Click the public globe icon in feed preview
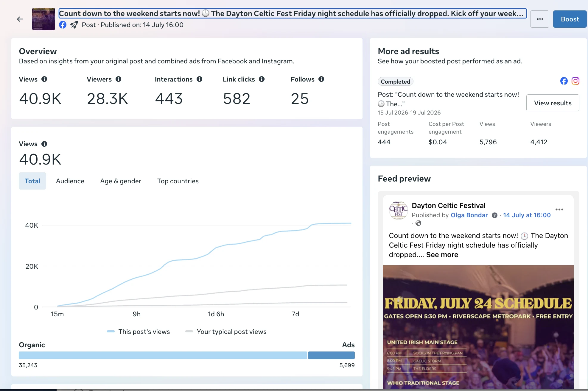The width and height of the screenshot is (588, 391). 419,223
